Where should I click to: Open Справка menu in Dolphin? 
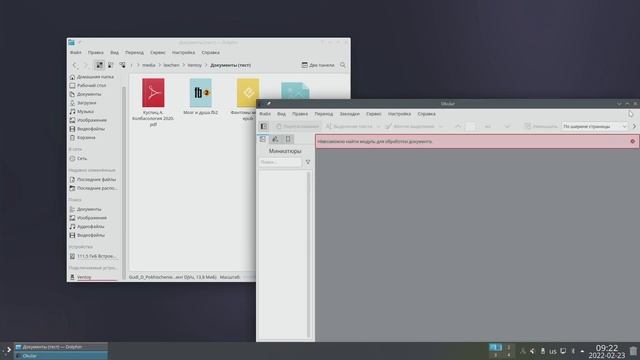[211, 53]
